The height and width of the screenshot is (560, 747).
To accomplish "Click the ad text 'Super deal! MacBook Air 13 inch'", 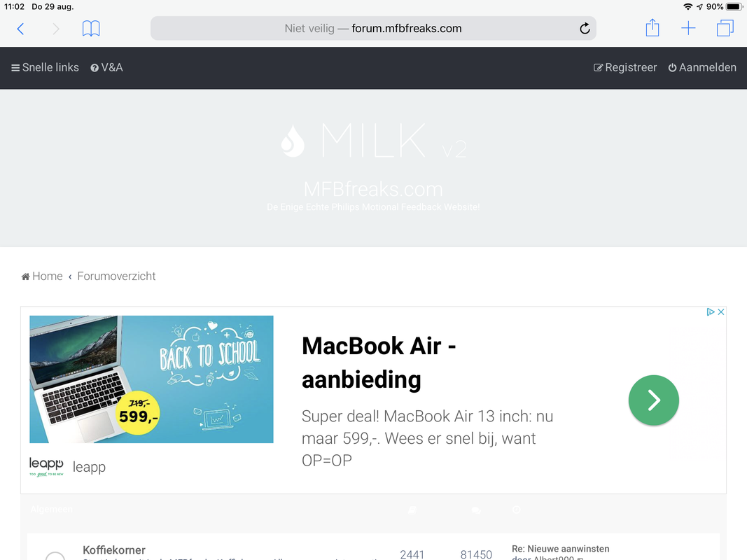I will coord(427,438).
